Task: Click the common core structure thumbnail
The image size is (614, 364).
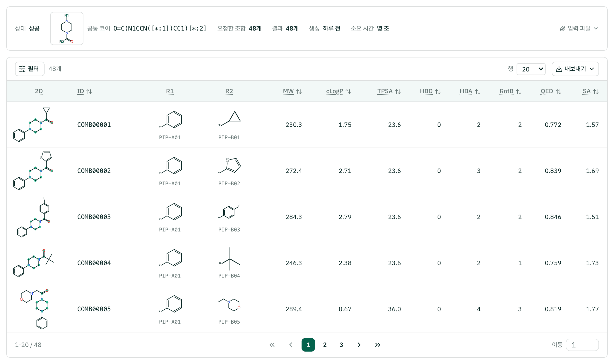Action: coord(67,28)
